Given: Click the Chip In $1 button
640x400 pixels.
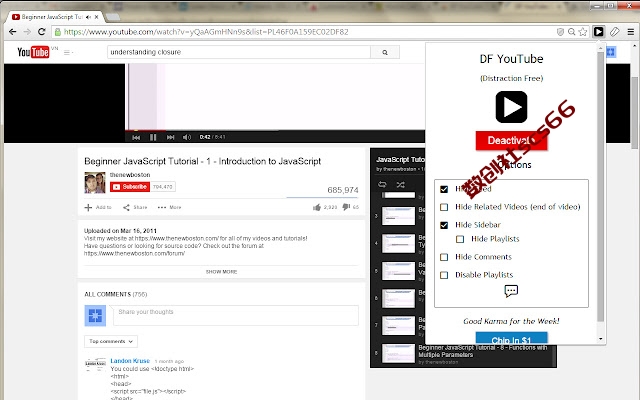Looking at the screenshot, I should click(x=511, y=339).
